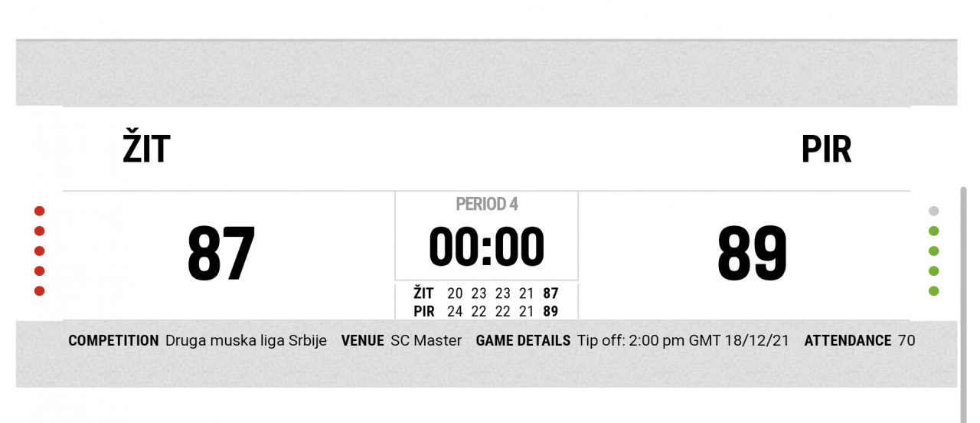This screenshot has height=423, width=980.
Task: Click the fourth red dot from top
Action: (x=40, y=271)
